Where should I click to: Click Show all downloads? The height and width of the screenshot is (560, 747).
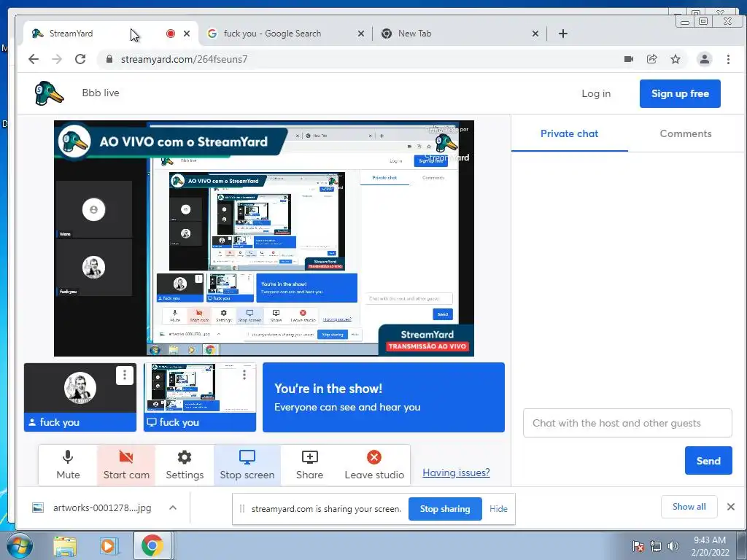pos(689,507)
